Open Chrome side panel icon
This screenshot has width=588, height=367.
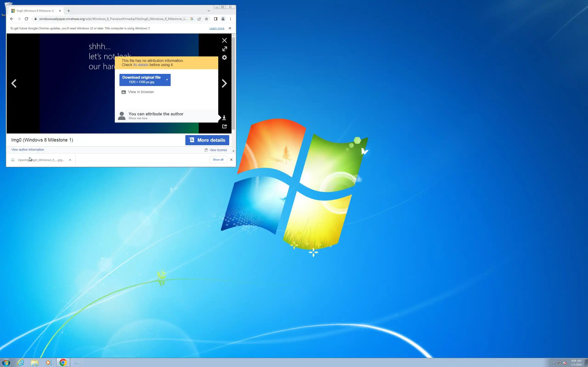pos(215,19)
